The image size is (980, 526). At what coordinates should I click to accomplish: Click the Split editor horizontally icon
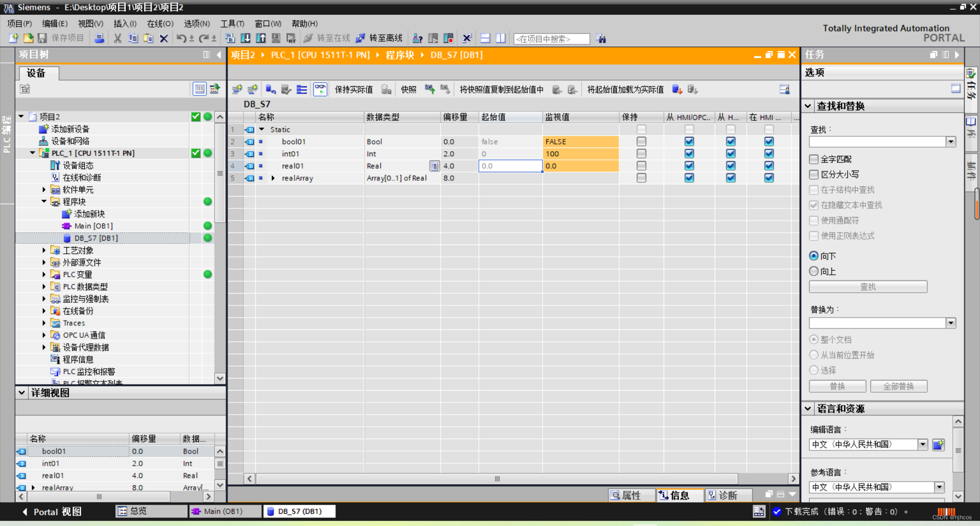click(485, 38)
